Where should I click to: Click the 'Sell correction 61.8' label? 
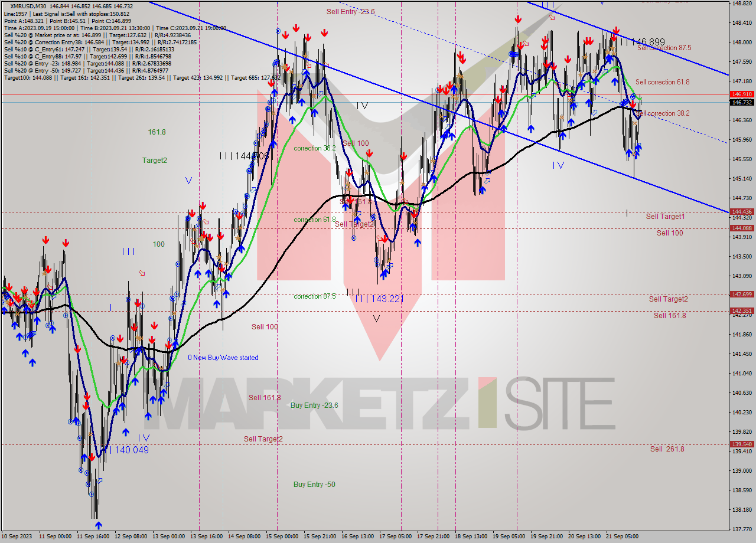point(662,82)
